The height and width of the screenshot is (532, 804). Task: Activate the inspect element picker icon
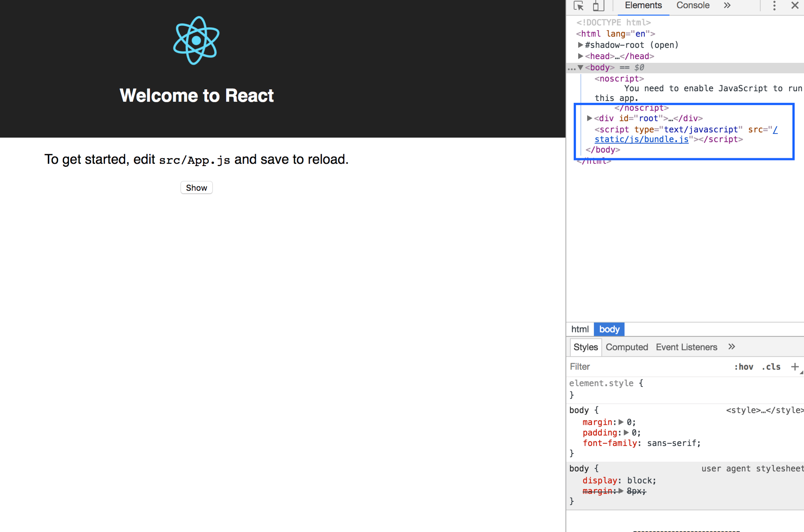pos(579,6)
